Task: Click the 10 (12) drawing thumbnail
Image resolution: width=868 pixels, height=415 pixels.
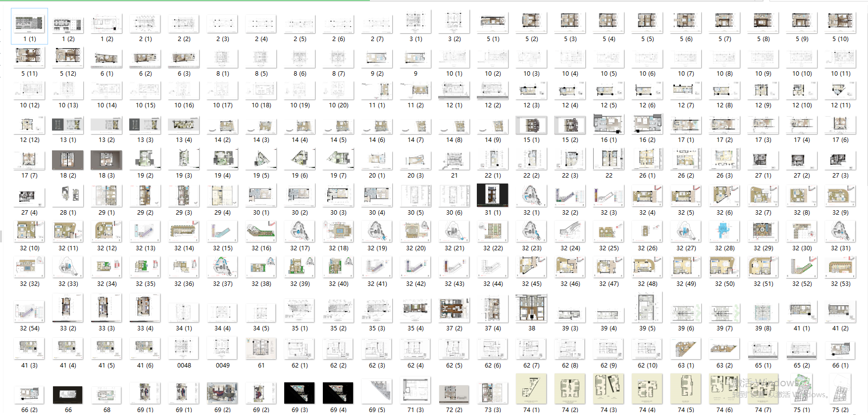Action: tap(29, 91)
